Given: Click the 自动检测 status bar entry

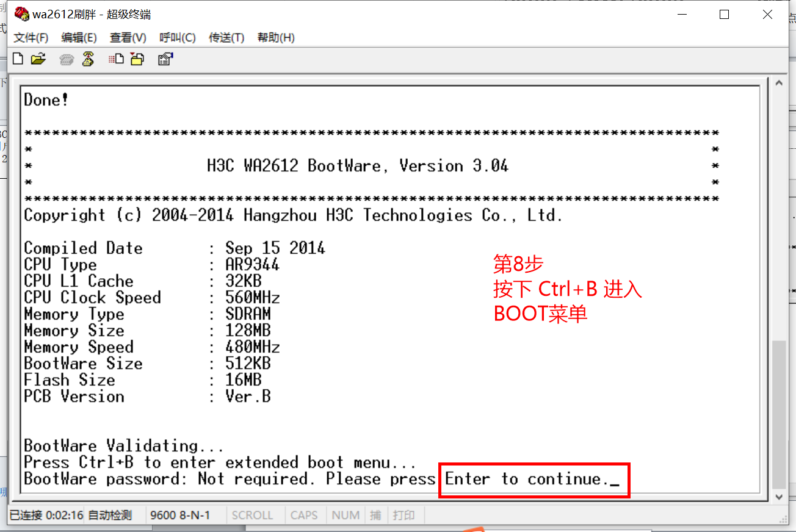Looking at the screenshot, I should click(x=110, y=516).
